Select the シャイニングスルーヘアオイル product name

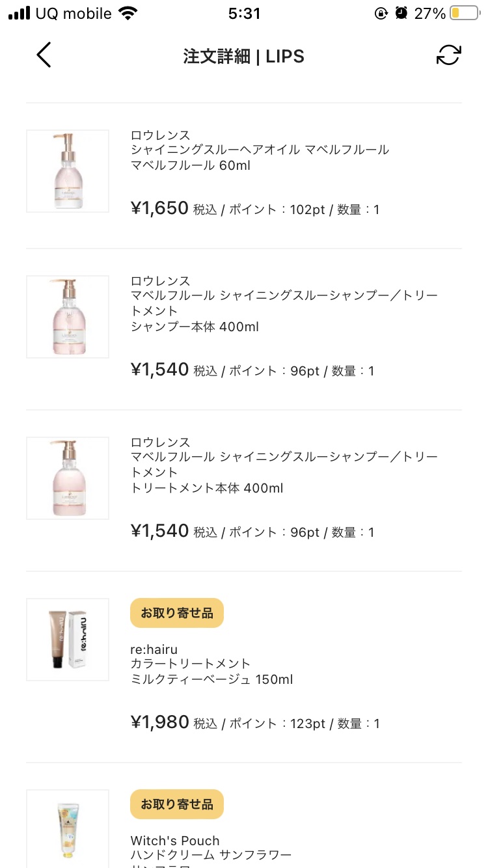point(260,150)
